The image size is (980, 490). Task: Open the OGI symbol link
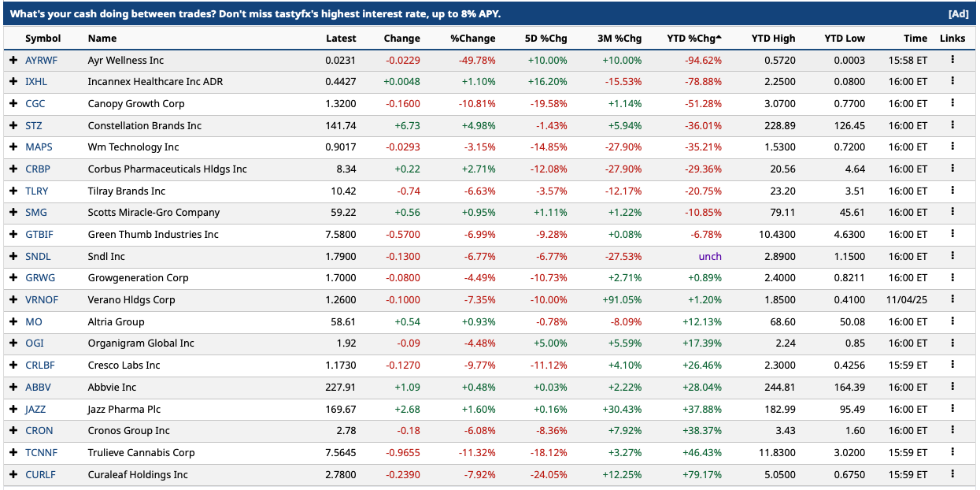coord(34,343)
